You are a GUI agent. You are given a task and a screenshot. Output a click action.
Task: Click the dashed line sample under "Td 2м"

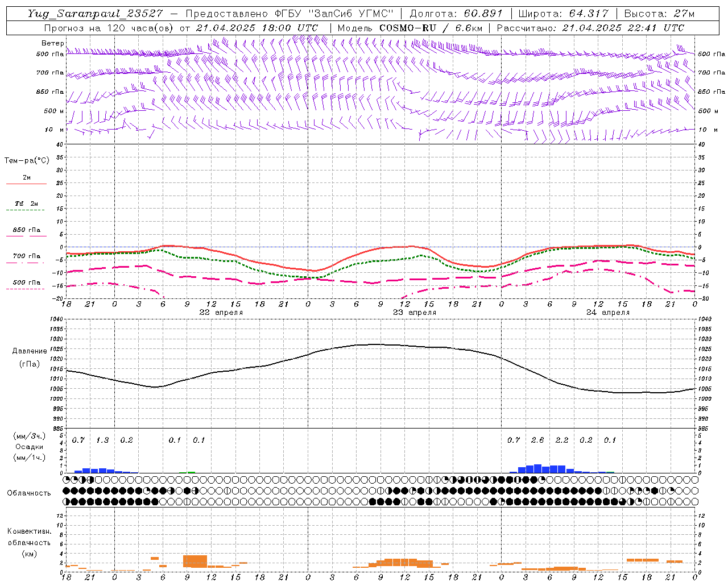coord(26,210)
